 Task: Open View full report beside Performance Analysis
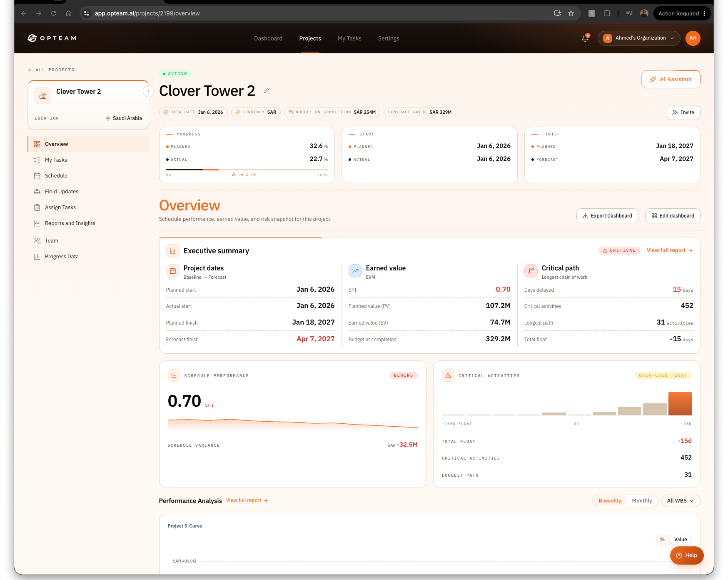247,500
